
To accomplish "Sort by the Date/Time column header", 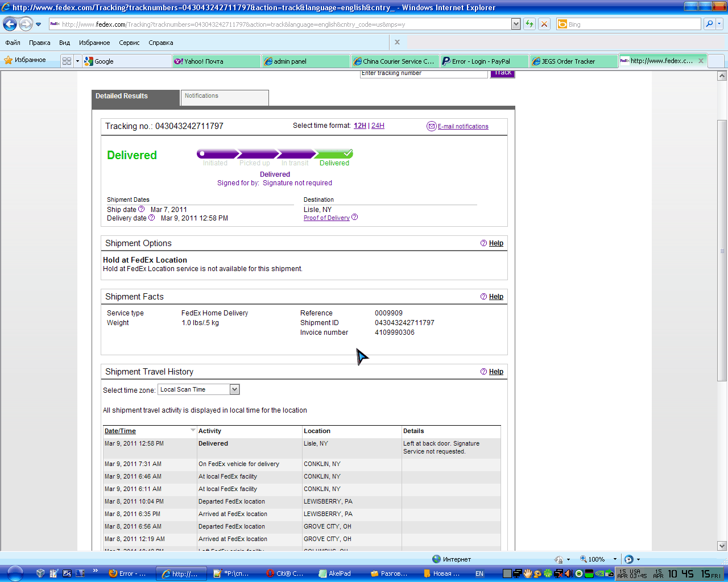I will pos(120,431).
